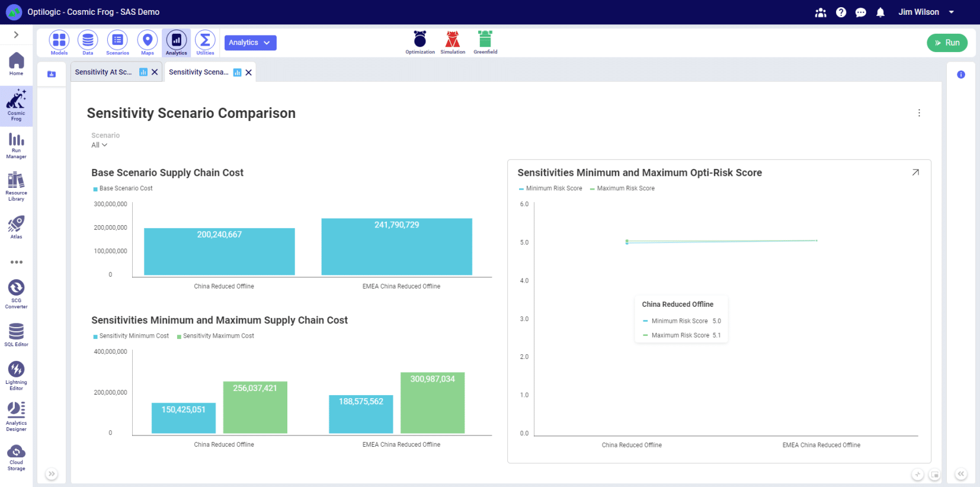Close the Sensitivity Scena... tab
This screenshot has width=980, height=487.
pos(249,72)
